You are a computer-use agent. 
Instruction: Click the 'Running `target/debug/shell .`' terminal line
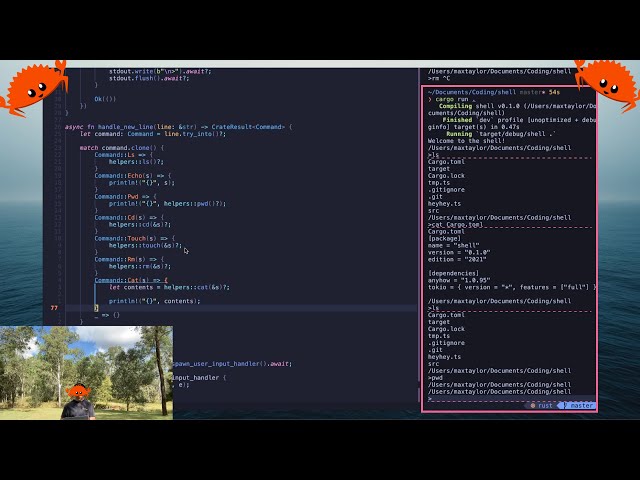(x=501, y=134)
